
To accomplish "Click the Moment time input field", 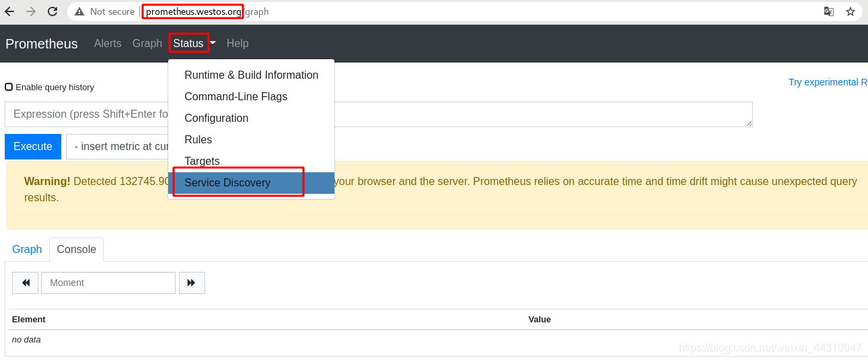I will point(108,283).
